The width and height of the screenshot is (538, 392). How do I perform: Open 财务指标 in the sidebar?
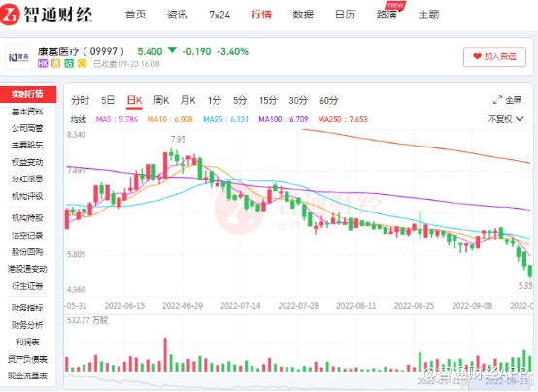tap(27, 308)
